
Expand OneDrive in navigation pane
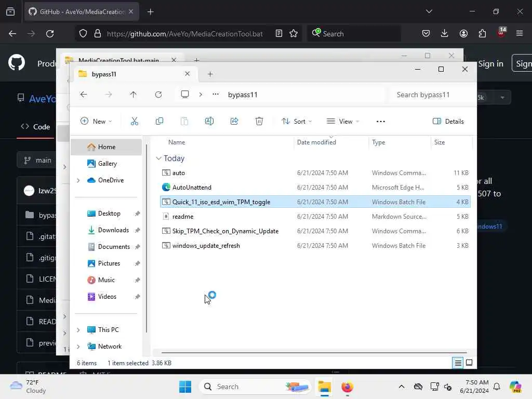click(x=78, y=180)
